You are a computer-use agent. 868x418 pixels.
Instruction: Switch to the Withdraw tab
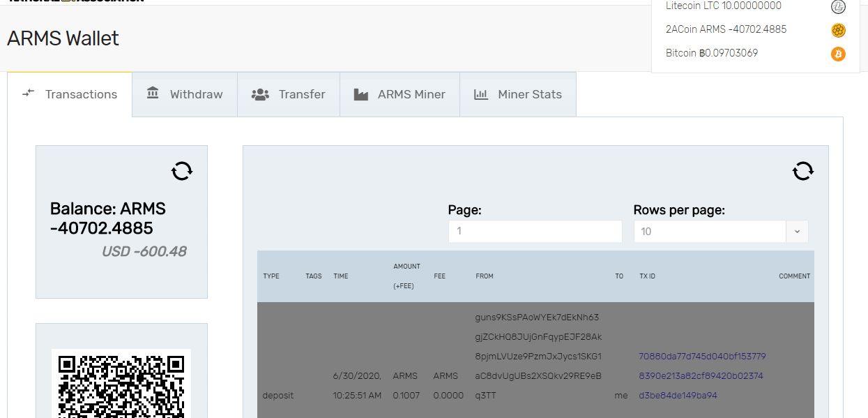tap(185, 94)
